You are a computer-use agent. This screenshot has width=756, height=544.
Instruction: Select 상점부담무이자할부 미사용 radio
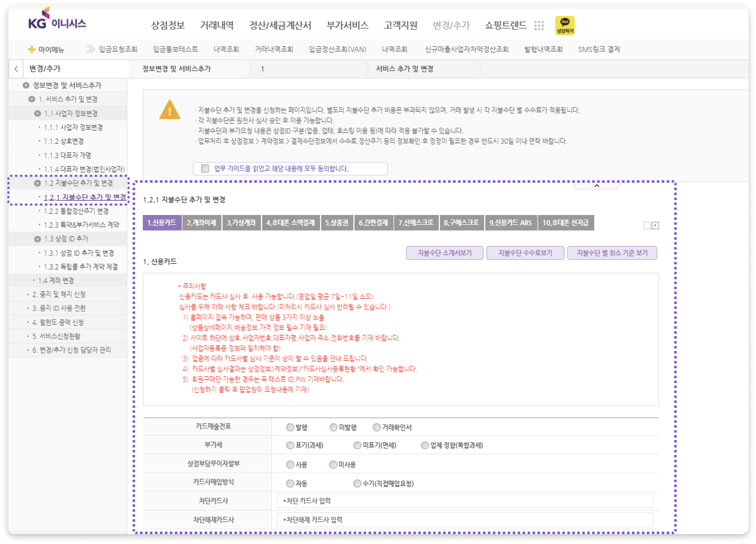[333, 464]
